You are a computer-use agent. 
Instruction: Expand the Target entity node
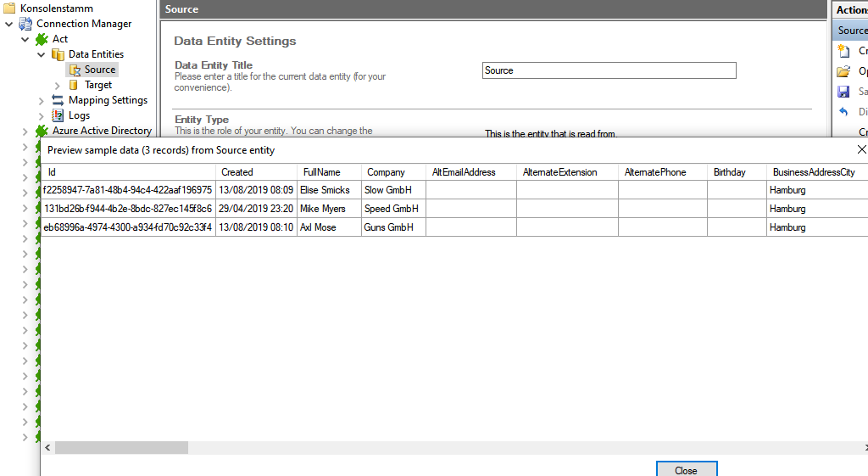58,85
